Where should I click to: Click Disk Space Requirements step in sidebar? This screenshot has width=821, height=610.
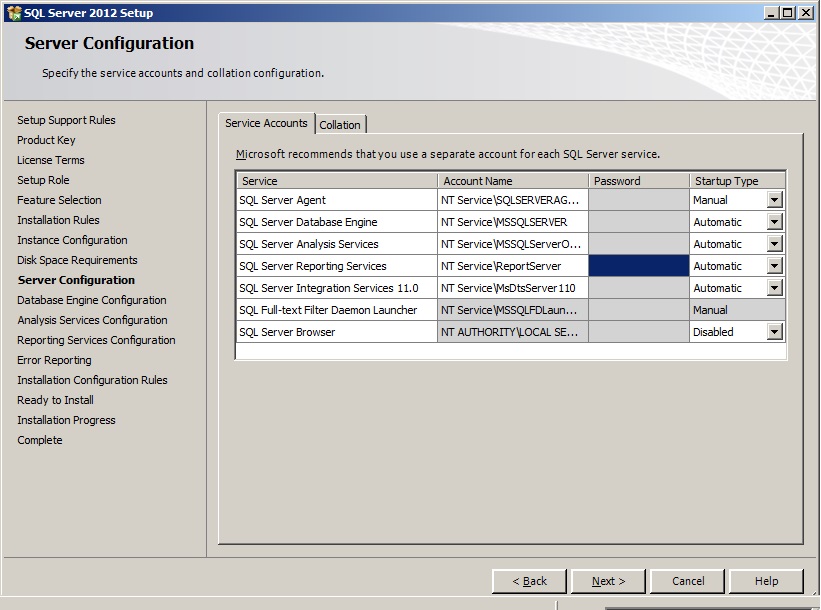click(x=77, y=260)
